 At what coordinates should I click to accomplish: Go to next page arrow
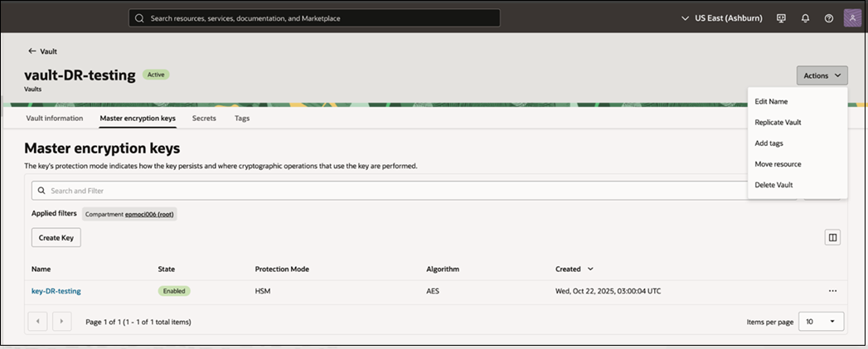pos(62,322)
